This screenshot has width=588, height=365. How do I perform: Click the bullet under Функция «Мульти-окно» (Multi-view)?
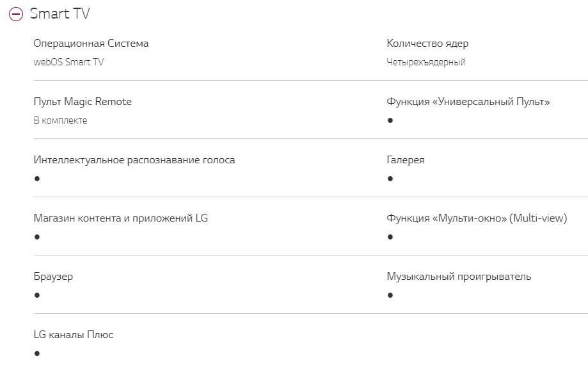390,237
